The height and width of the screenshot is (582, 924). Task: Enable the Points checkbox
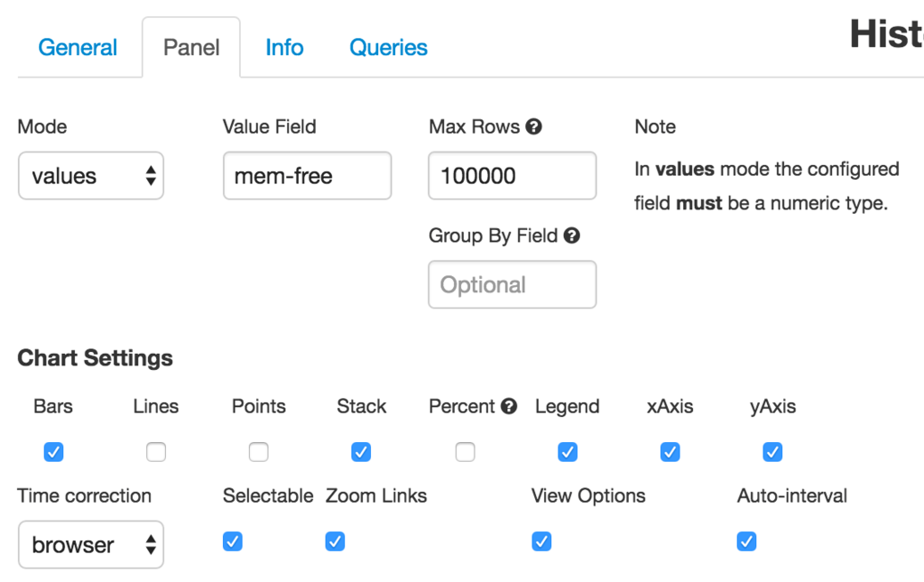(x=259, y=452)
